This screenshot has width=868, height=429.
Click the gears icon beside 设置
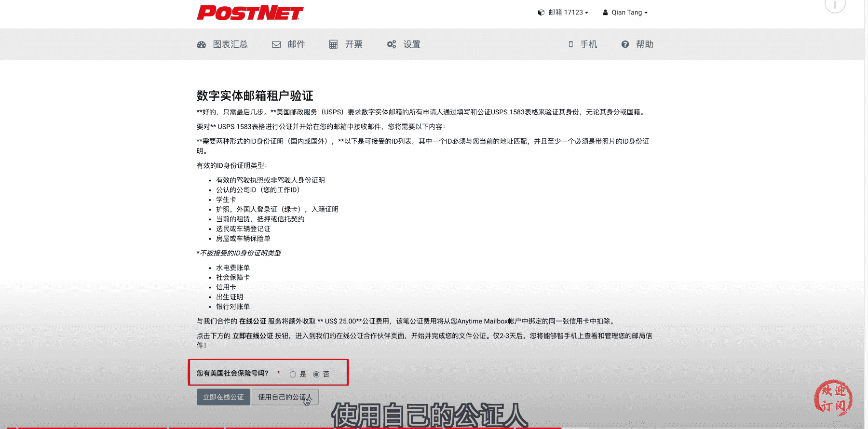click(391, 44)
